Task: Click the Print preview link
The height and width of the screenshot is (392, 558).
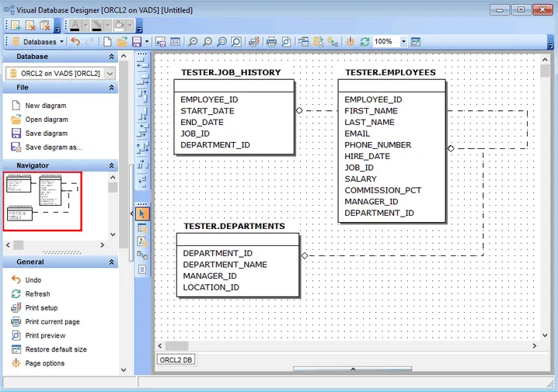Action: 45,335
